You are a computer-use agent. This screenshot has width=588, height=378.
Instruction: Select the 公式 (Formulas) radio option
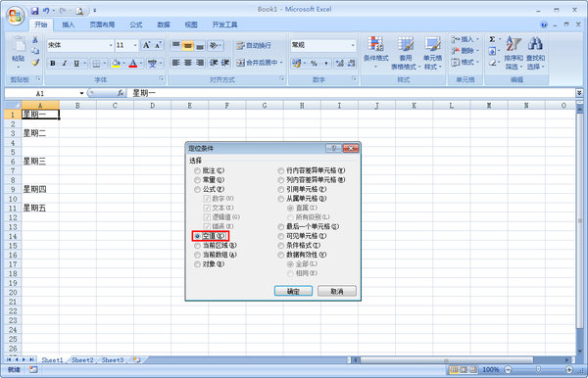point(197,189)
